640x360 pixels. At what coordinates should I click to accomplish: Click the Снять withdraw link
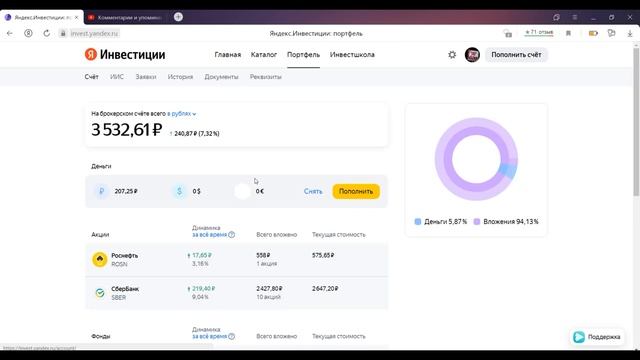pyautogui.click(x=313, y=191)
